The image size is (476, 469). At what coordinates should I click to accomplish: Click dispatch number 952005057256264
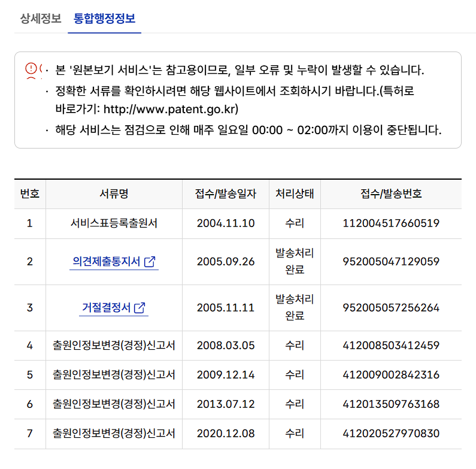click(x=391, y=308)
